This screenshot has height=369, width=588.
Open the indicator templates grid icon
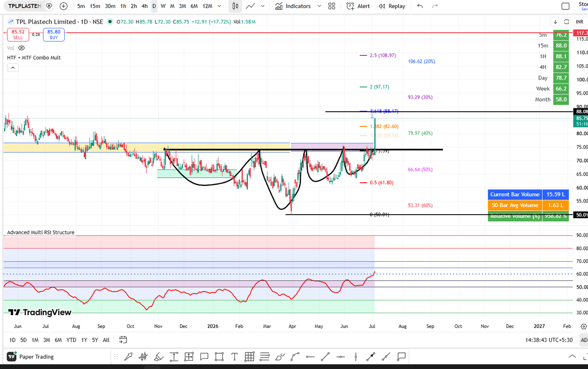(332, 6)
